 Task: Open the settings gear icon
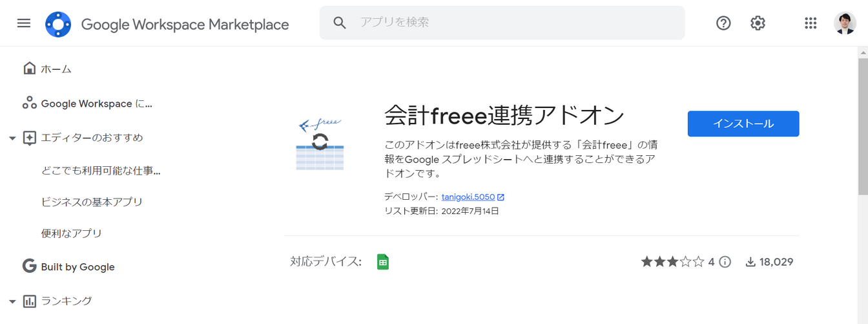[758, 23]
